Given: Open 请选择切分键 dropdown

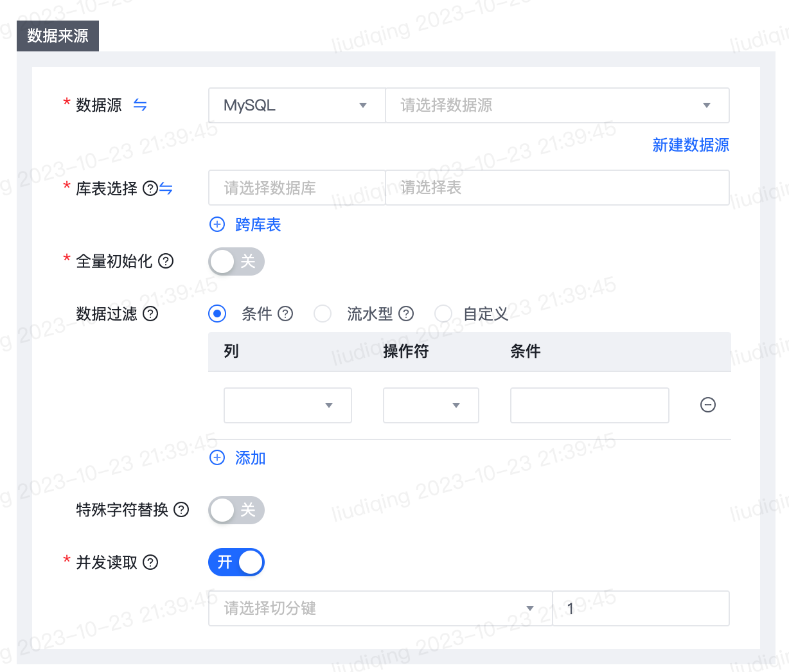Looking at the screenshot, I should 380,608.
